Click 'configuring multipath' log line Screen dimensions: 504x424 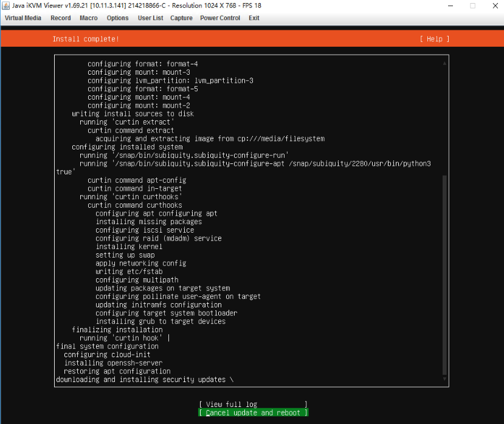point(137,280)
